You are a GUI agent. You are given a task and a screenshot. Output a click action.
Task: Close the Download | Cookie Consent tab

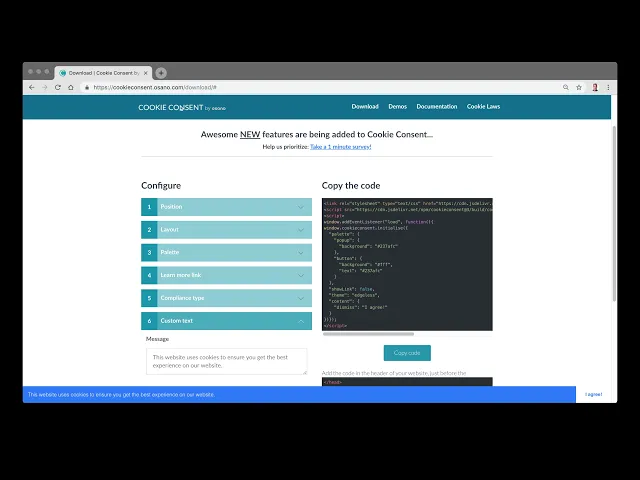click(x=146, y=73)
